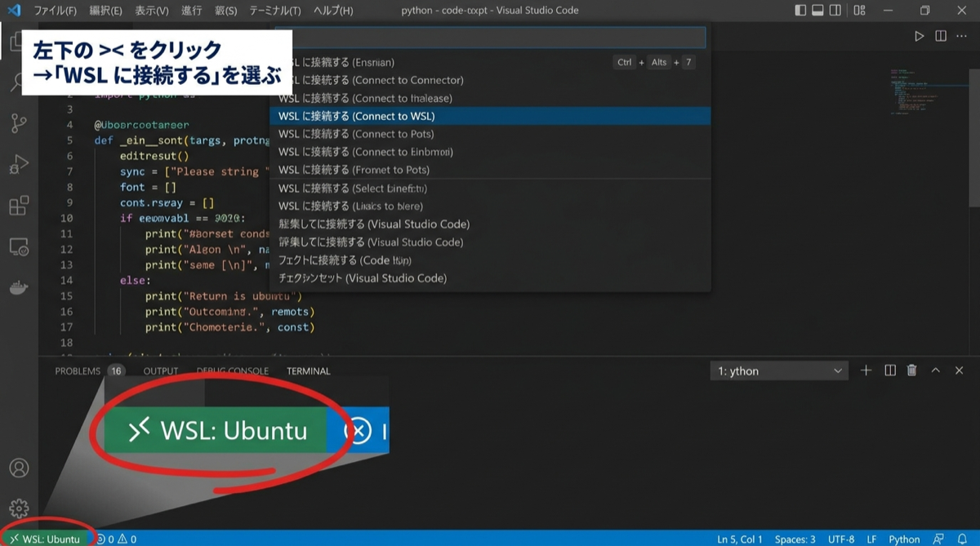Open the Extensions view
This screenshot has height=546, width=980.
(18, 206)
